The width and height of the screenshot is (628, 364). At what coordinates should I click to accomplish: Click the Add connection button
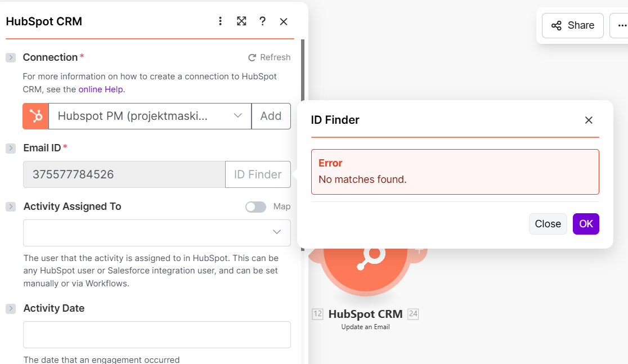pos(271,116)
